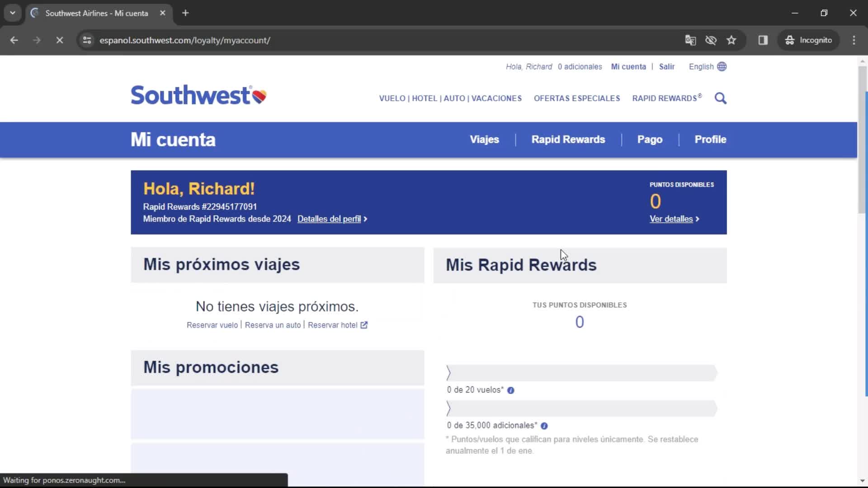The image size is (868, 488).
Task: Click the English language globe icon
Action: point(722,66)
